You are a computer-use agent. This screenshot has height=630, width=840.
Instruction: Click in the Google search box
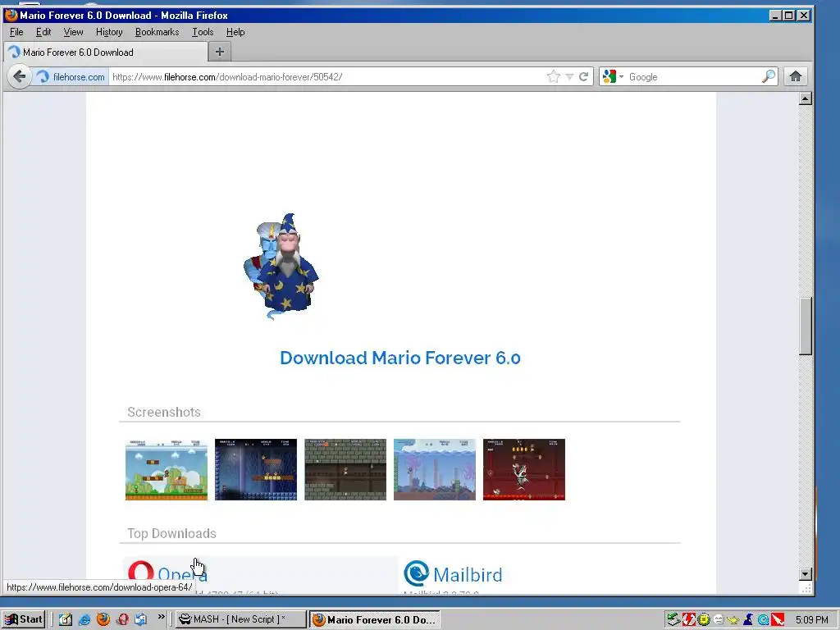click(693, 76)
